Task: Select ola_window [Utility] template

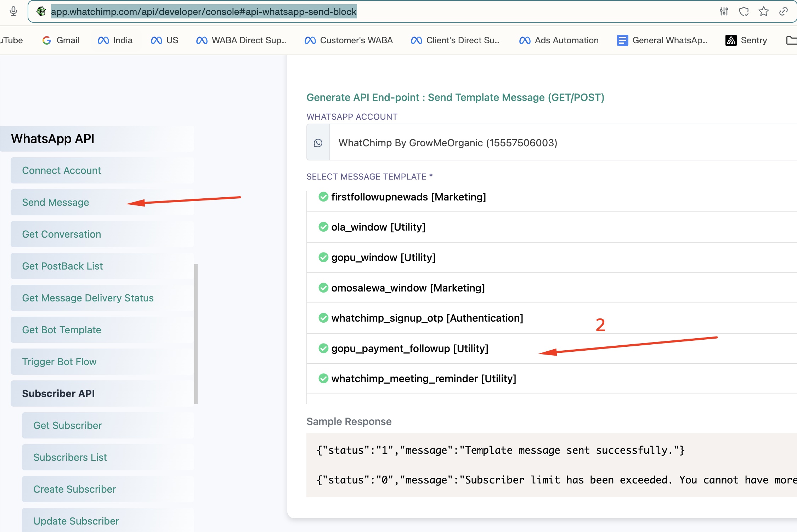Action: tap(552, 227)
